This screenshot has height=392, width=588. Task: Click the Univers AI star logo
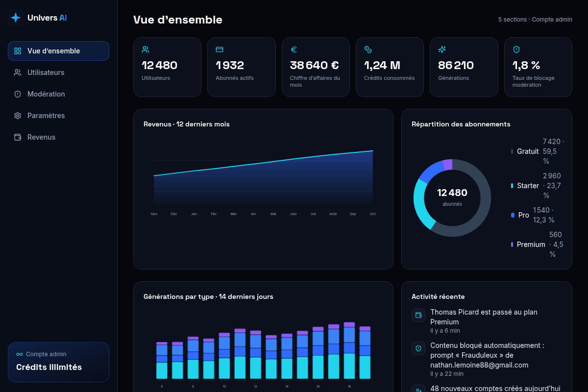click(x=16, y=18)
